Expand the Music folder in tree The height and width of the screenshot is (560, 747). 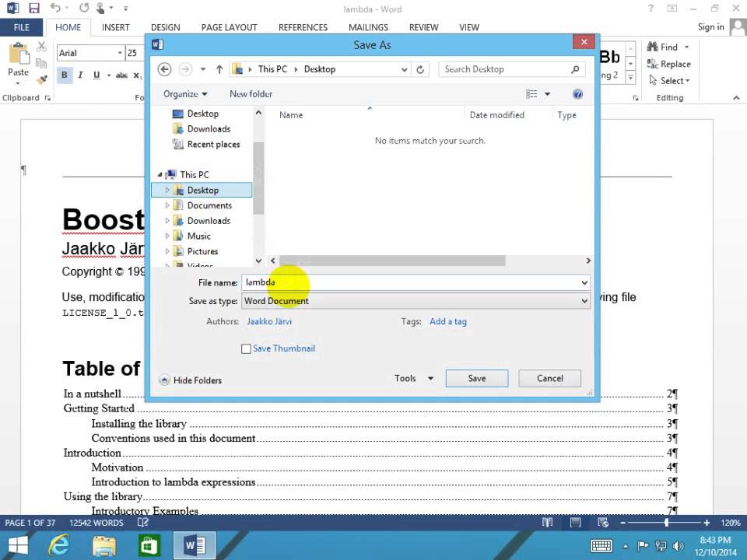pyautogui.click(x=167, y=236)
